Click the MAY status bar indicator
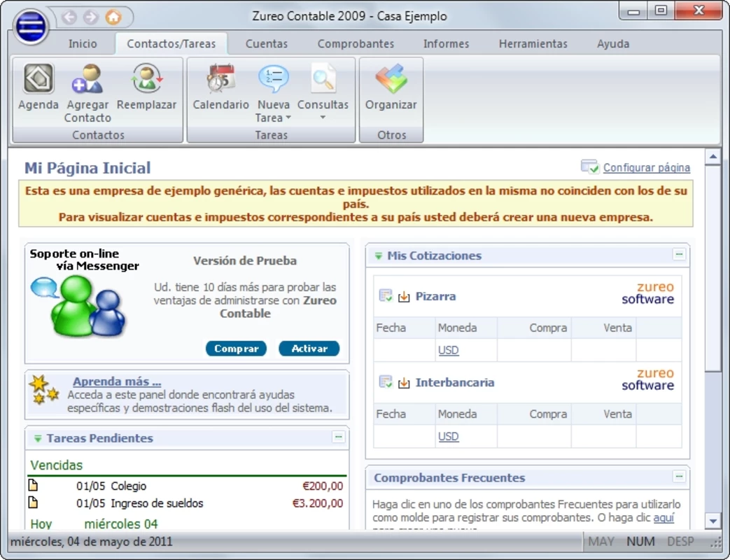Viewport: 730px width, 560px height. point(601,541)
